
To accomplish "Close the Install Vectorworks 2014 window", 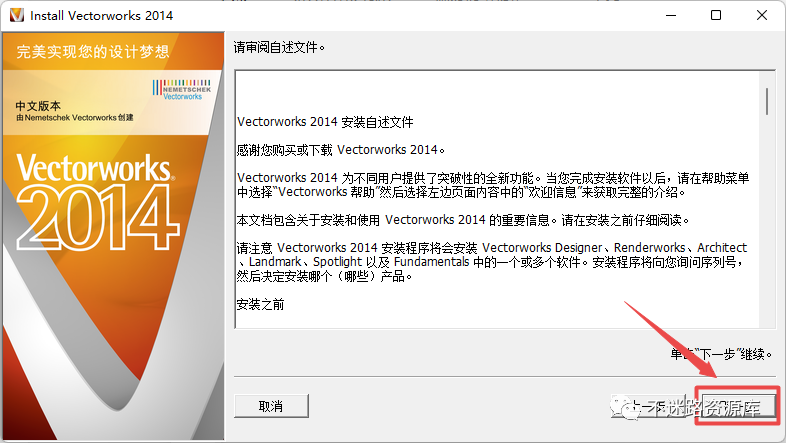I will tap(762, 16).
